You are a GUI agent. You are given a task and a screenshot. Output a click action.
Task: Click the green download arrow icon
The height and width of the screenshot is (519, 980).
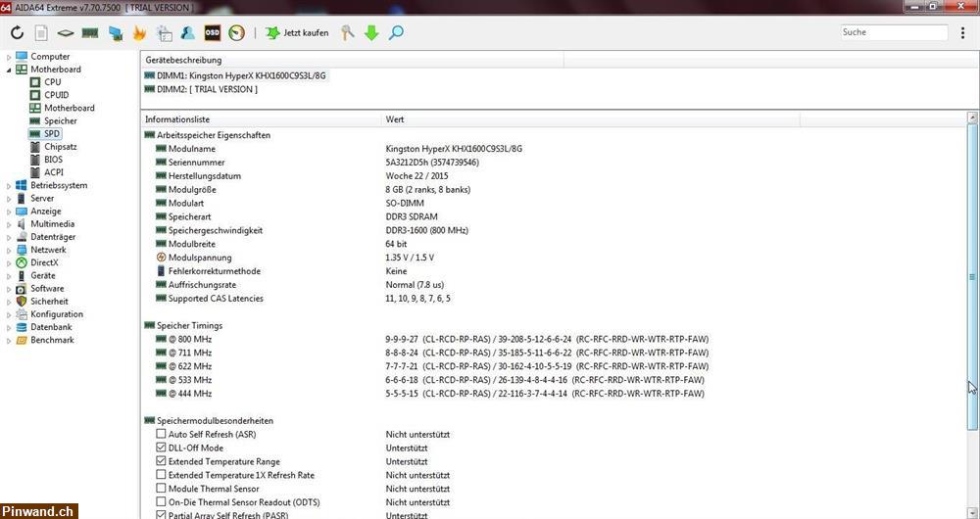point(371,33)
